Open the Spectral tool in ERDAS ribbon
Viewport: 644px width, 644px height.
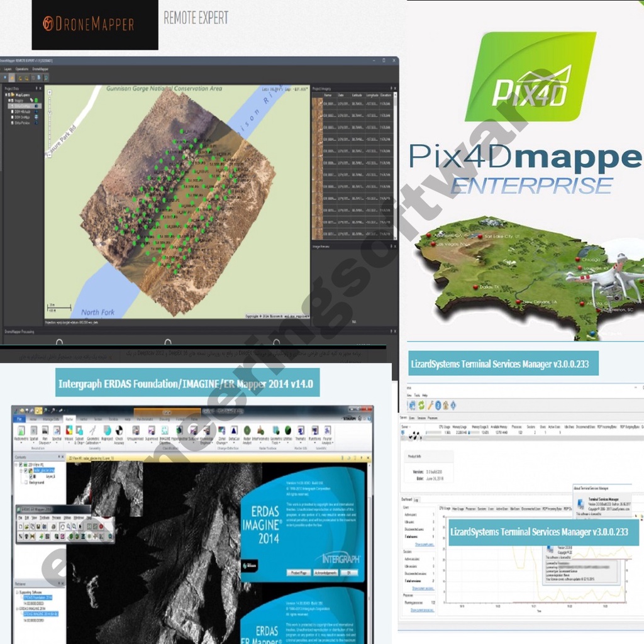(57, 433)
